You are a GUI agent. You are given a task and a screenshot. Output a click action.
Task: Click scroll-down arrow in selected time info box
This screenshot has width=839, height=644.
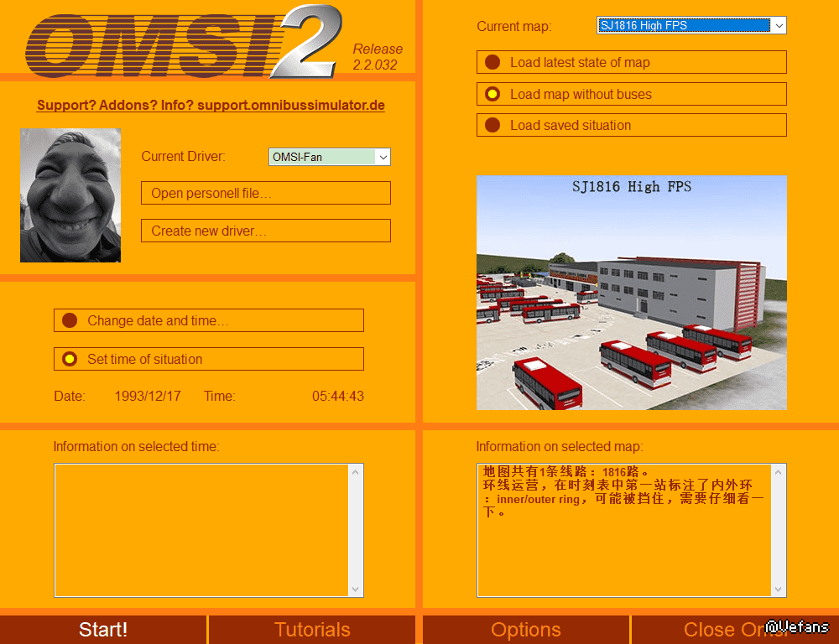coord(355,589)
